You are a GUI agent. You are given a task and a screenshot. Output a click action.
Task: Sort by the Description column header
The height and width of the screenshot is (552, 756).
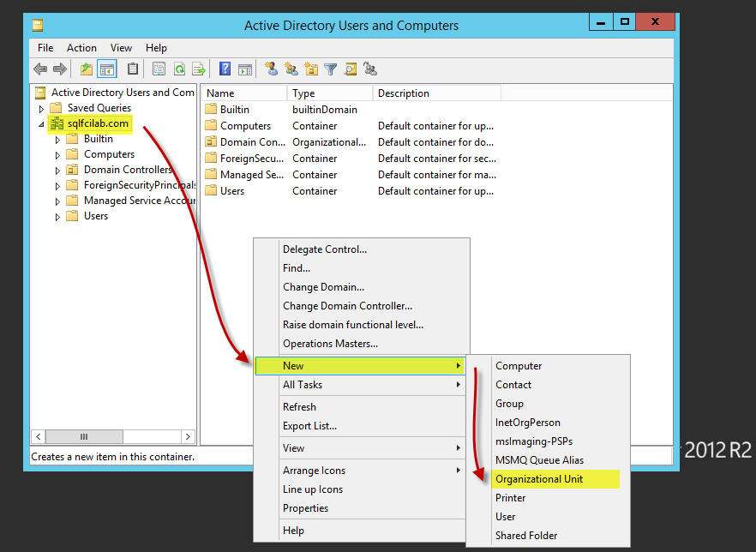point(437,93)
